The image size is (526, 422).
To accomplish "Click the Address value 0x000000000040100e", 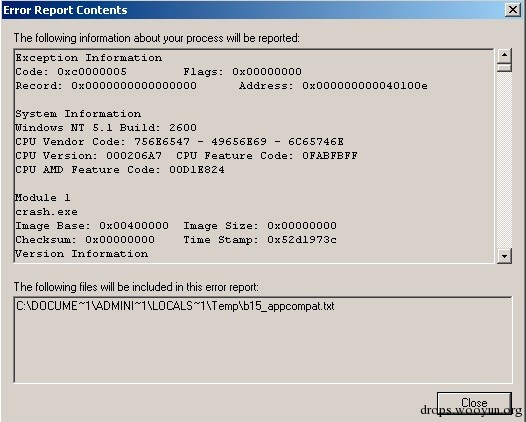I will [x=365, y=86].
